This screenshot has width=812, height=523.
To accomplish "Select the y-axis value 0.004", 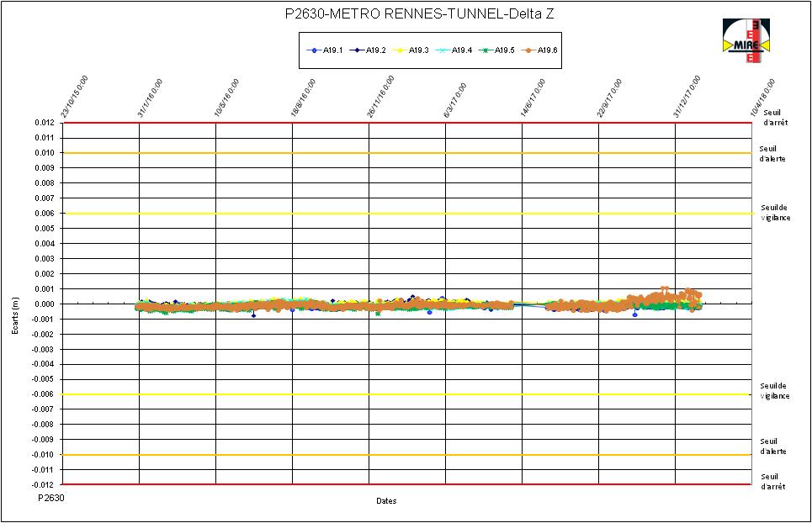I will [x=44, y=243].
